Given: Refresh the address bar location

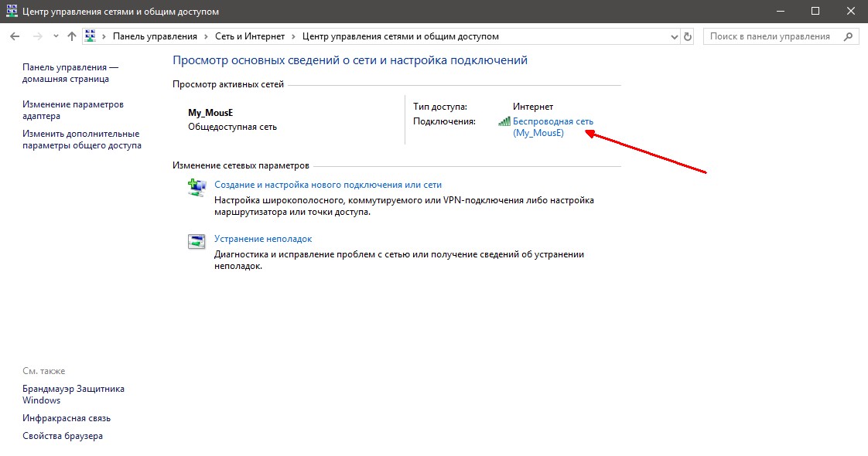Looking at the screenshot, I should point(689,36).
